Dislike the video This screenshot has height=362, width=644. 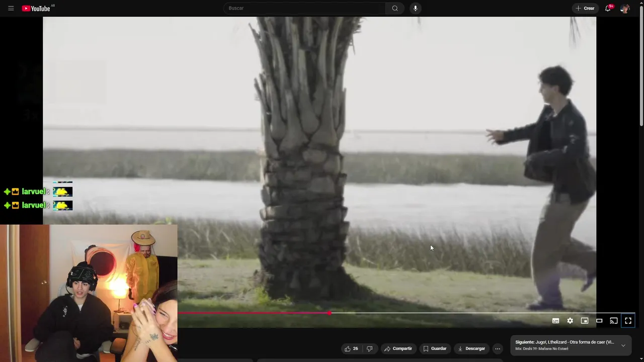click(x=369, y=348)
